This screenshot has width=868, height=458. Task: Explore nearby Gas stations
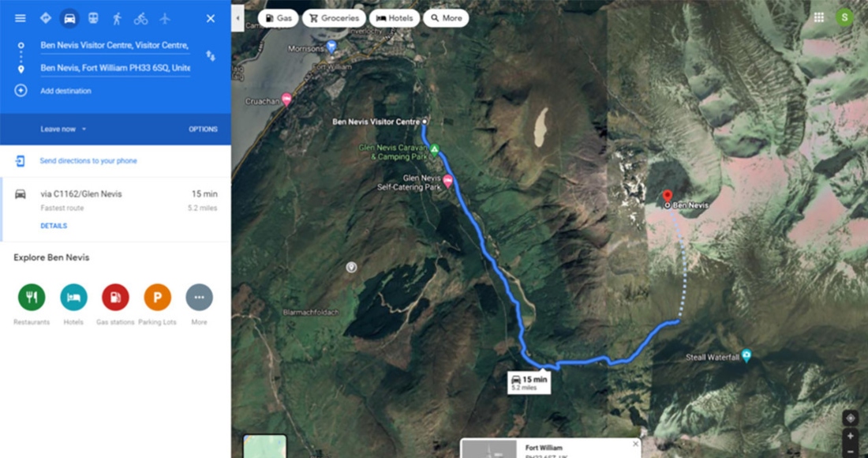point(115,298)
